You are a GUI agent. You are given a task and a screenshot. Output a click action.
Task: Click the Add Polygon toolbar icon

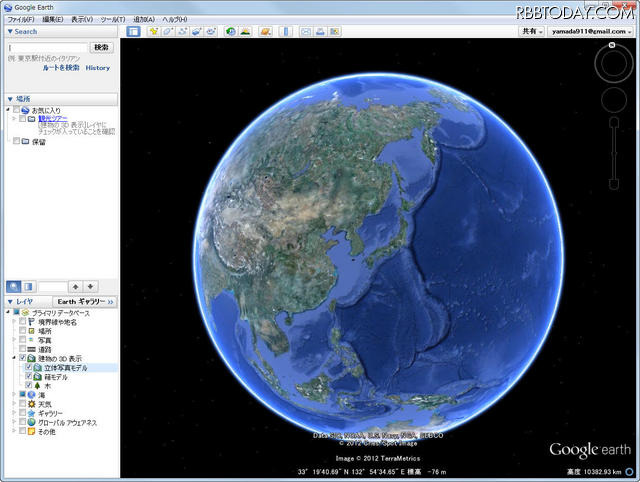tap(168, 32)
